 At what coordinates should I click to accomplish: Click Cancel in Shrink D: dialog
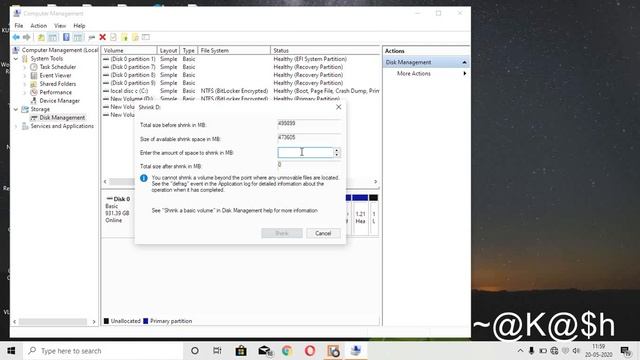(x=323, y=233)
